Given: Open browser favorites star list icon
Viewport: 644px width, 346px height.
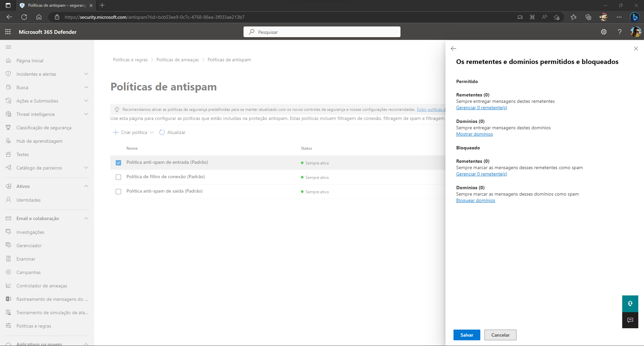Looking at the screenshot, I should 574,17.
